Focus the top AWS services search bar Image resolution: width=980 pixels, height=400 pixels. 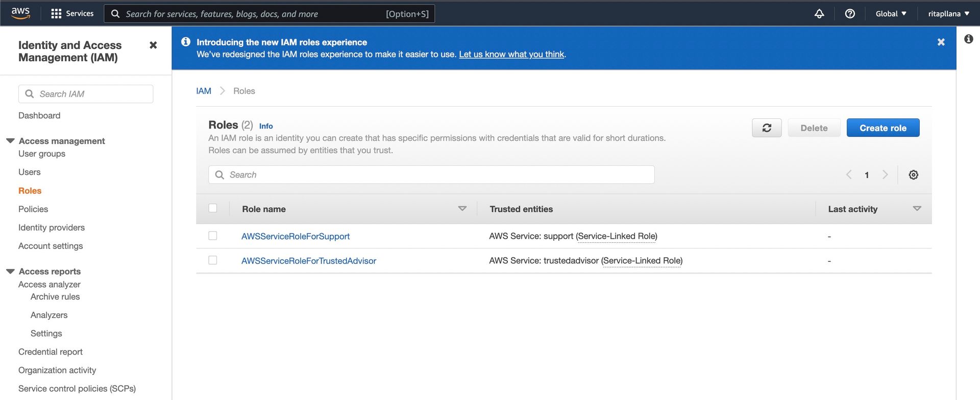pos(269,14)
